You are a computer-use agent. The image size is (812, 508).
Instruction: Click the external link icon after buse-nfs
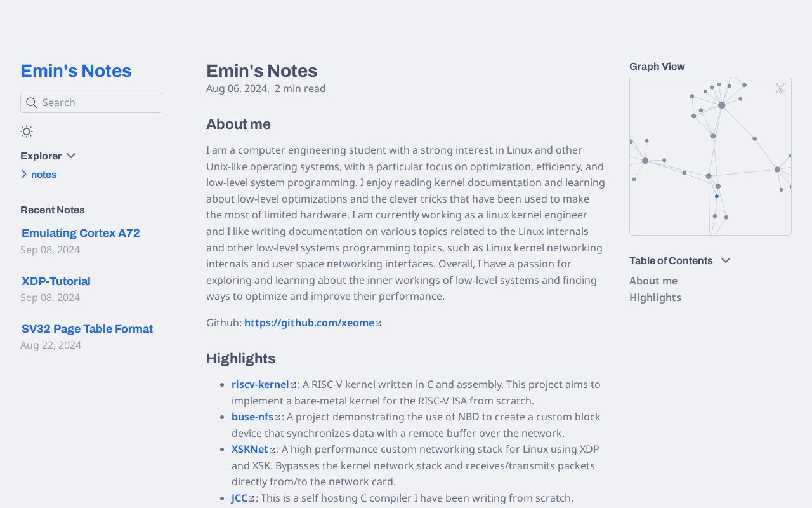click(x=277, y=418)
